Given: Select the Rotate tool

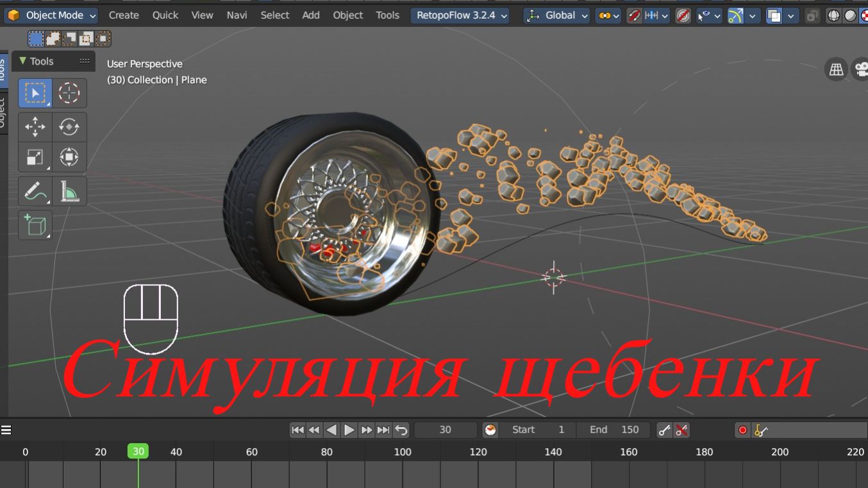Looking at the screenshot, I should click(x=69, y=127).
